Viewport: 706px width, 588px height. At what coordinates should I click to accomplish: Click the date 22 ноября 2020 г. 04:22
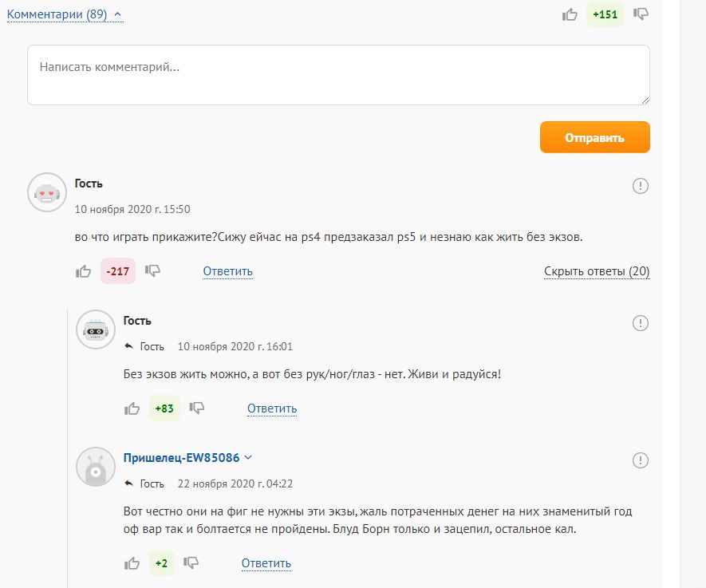tap(235, 483)
